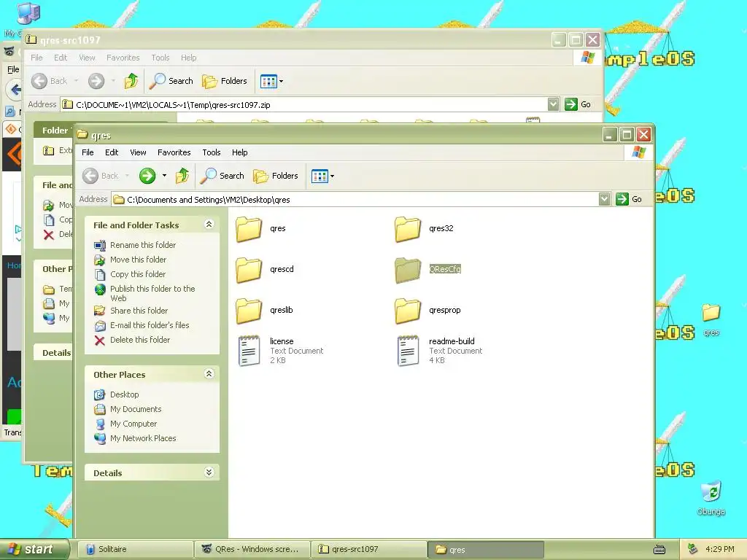Select the license text document

tap(249, 351)
